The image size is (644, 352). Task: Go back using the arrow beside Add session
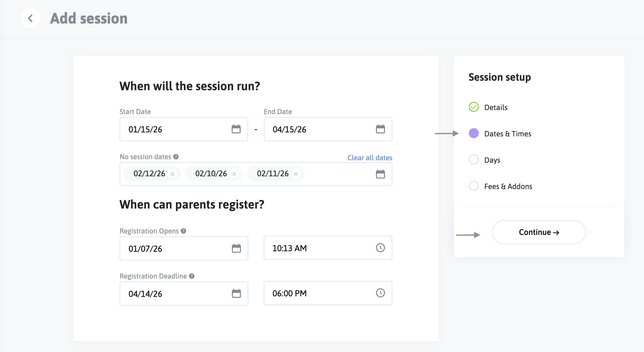click(30, 18)
